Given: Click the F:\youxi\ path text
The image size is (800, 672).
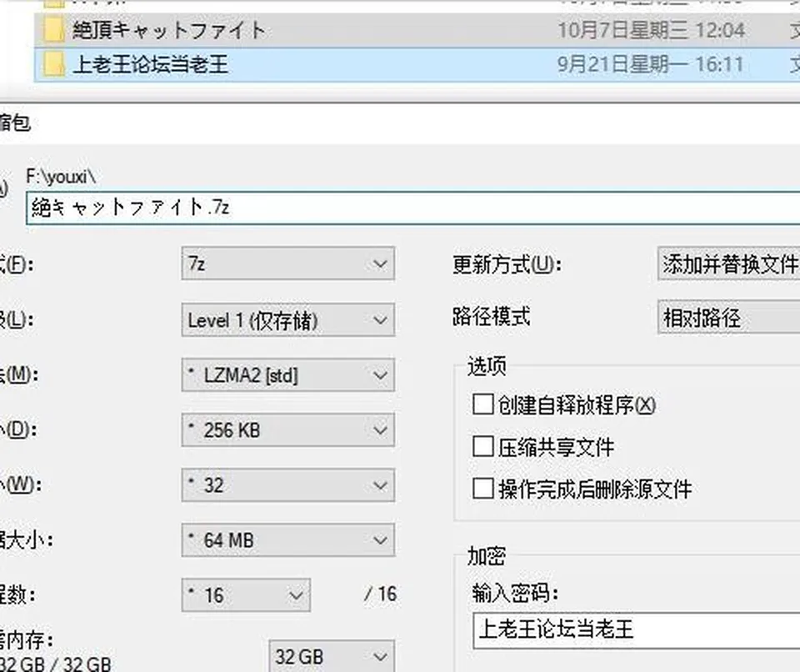Looking at the screenshot, I should pos(61,177).
